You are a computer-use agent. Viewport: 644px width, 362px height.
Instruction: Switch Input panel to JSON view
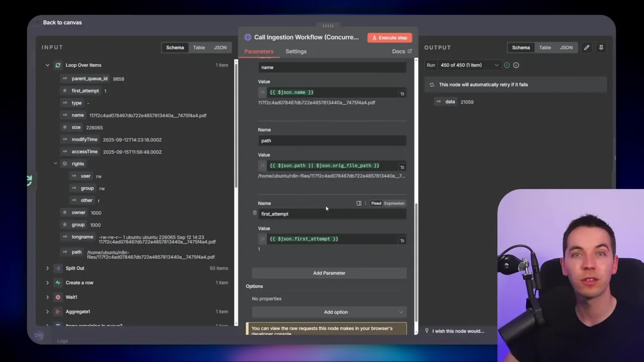[220, 47]
